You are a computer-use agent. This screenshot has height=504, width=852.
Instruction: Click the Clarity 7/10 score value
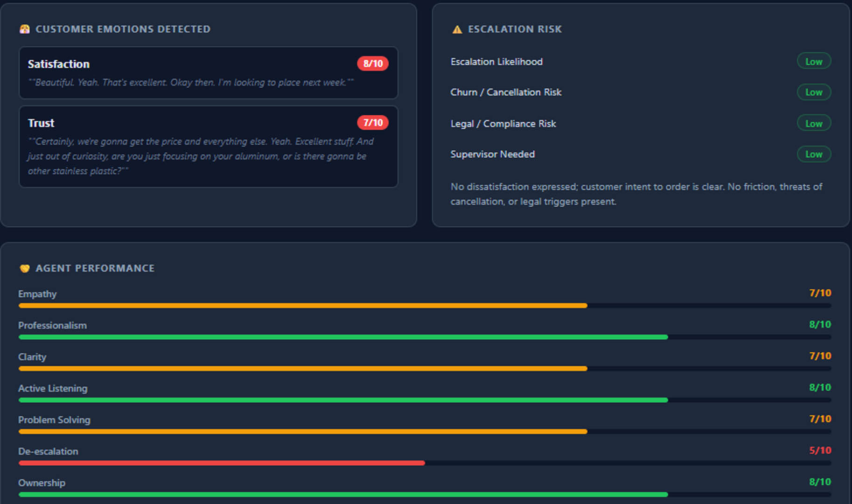click(820, 356)
